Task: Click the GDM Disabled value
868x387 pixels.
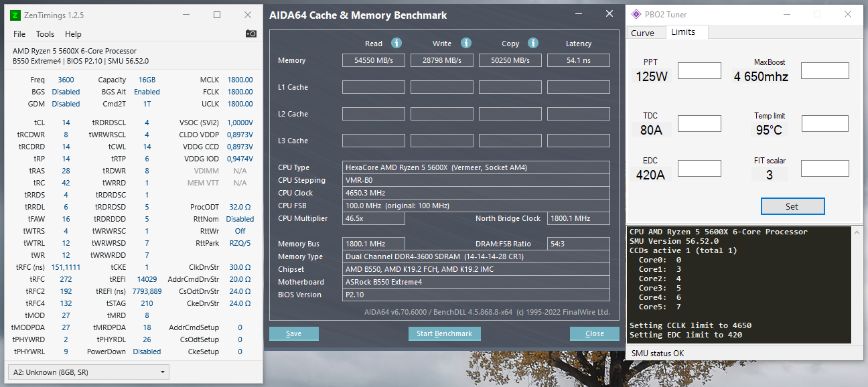Action: coord(66,104)
